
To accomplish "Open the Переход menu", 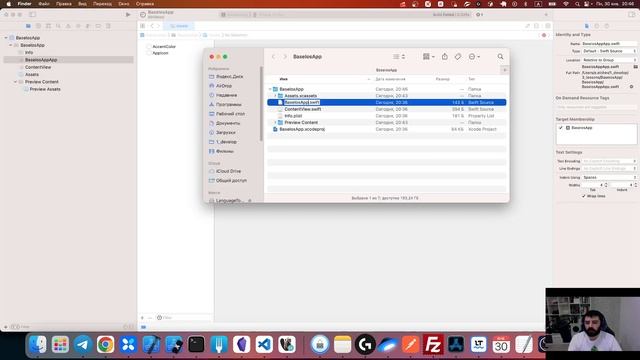I will click(x=102, y=4).
